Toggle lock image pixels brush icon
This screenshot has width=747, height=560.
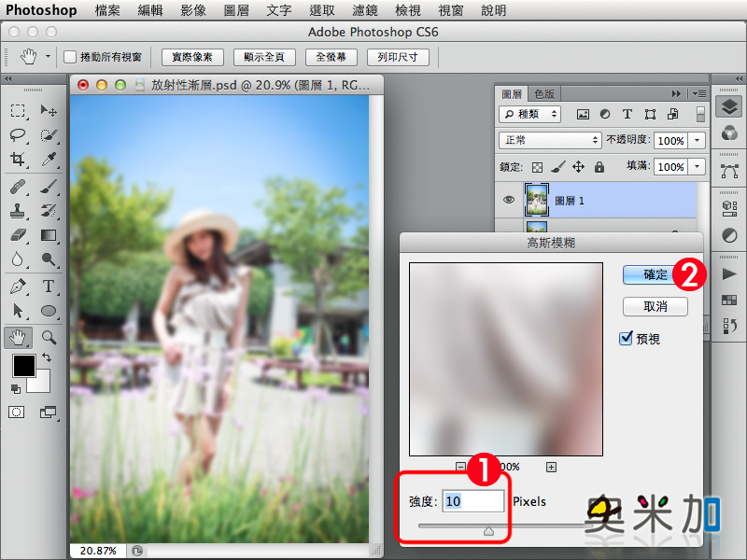pos(557,167)
